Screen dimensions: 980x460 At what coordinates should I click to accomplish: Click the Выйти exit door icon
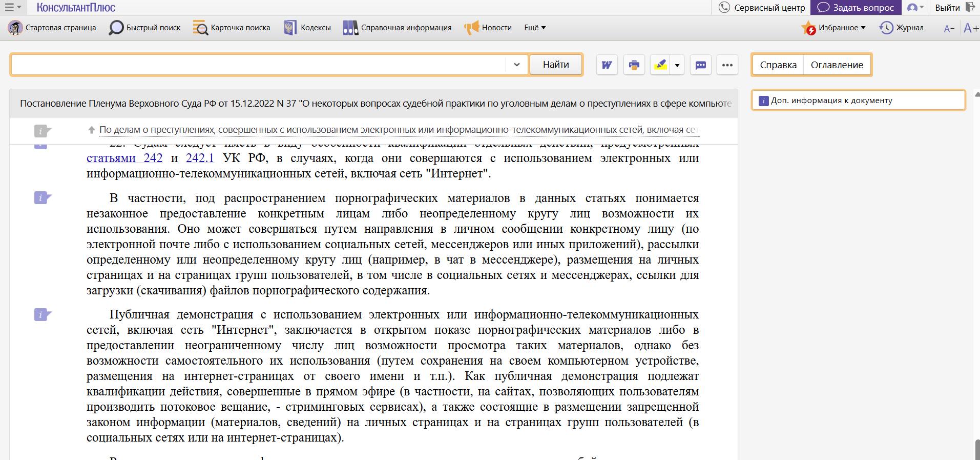coord(970,7)
